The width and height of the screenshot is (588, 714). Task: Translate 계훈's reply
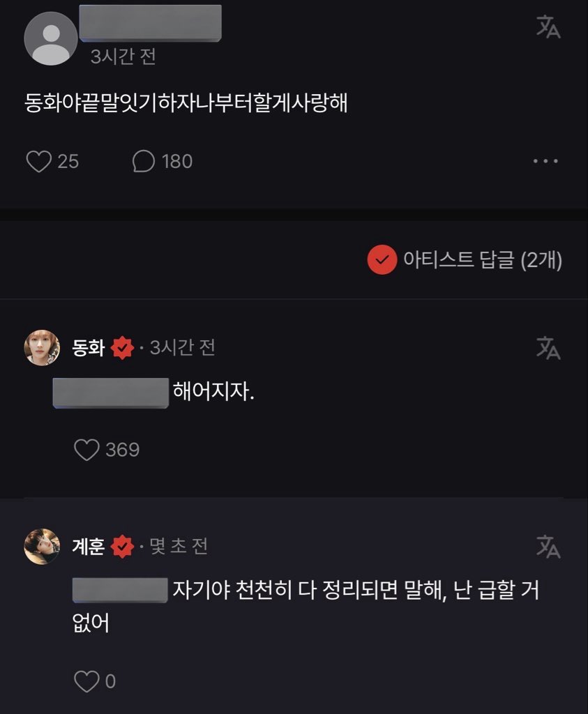point(548,547)
